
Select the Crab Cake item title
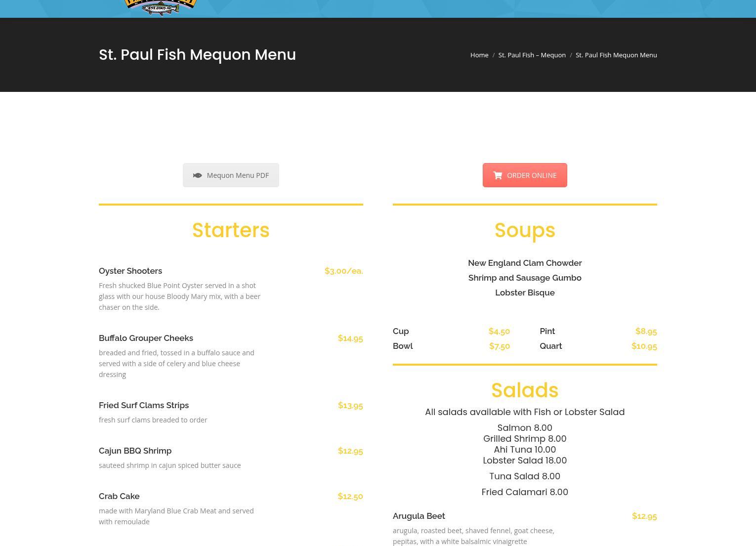pyautogui.click(x=119, y=496)
